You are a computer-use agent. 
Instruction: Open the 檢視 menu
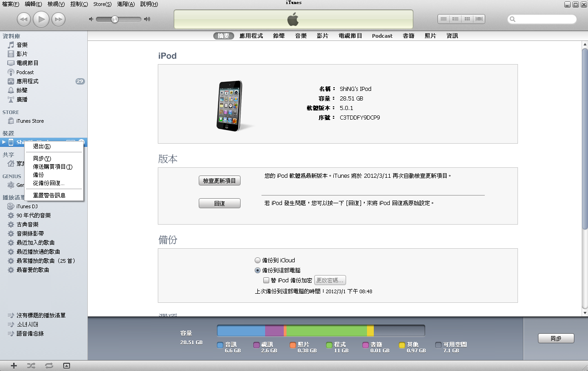coord(56,4)
